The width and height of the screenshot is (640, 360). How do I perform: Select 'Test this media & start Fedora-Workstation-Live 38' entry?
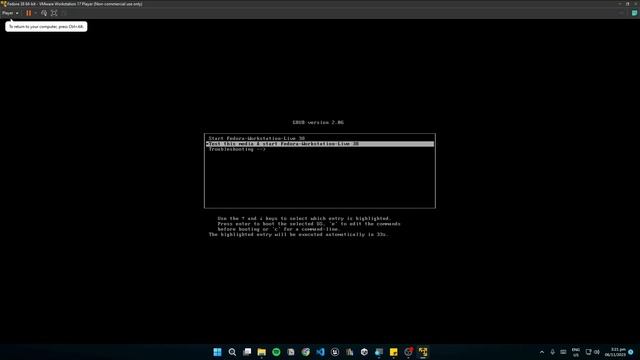(x=320, y=144)
